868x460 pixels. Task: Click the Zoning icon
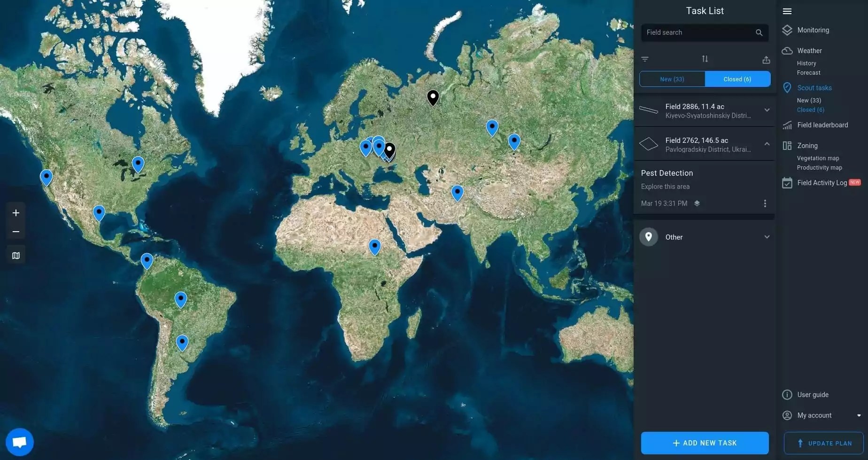[787, 146]
